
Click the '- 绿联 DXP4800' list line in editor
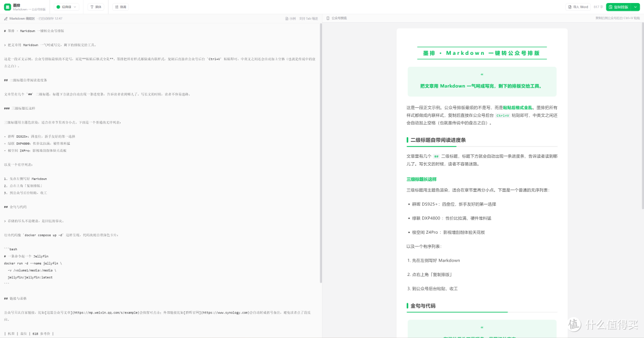(37, 143)
